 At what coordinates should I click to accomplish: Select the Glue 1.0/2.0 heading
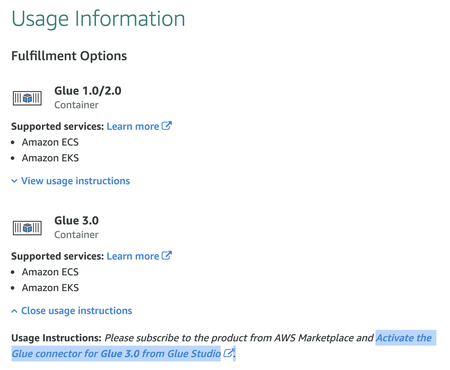88,91
